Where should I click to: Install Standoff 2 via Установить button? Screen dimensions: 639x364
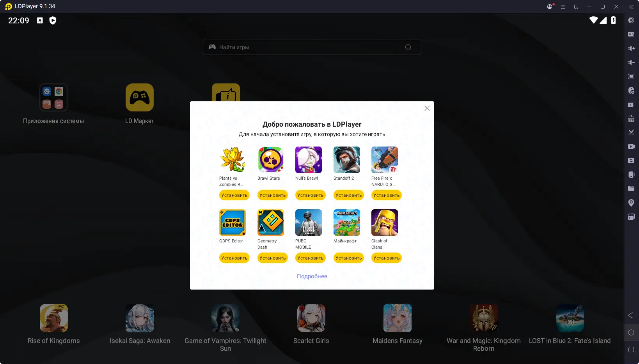[349, 195]
